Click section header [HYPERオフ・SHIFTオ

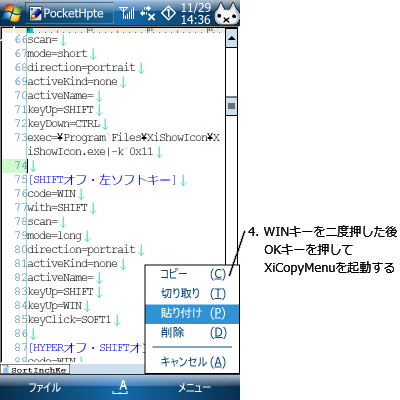coord(87,348)
